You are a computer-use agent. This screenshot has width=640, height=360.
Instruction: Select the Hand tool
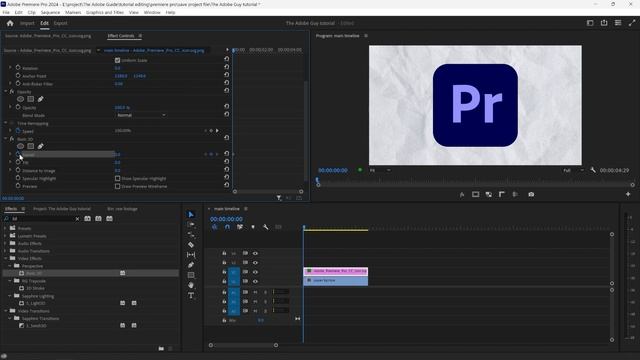tap(191, 285)
